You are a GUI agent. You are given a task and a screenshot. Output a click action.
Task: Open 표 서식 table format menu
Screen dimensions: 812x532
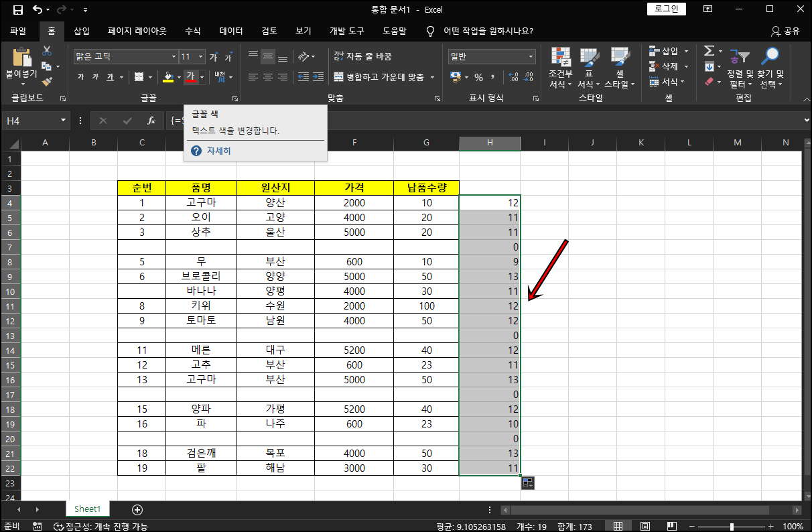coord(589,68)
